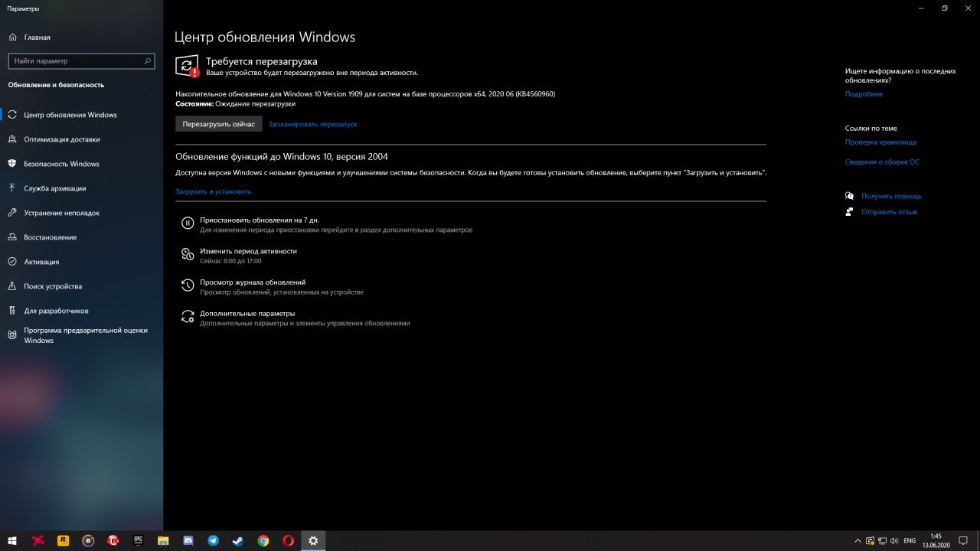This screenshot has width=980, height=551.
Task: Select Приостановить обновления на 7 дн.
Action: [x=260, y=220]
